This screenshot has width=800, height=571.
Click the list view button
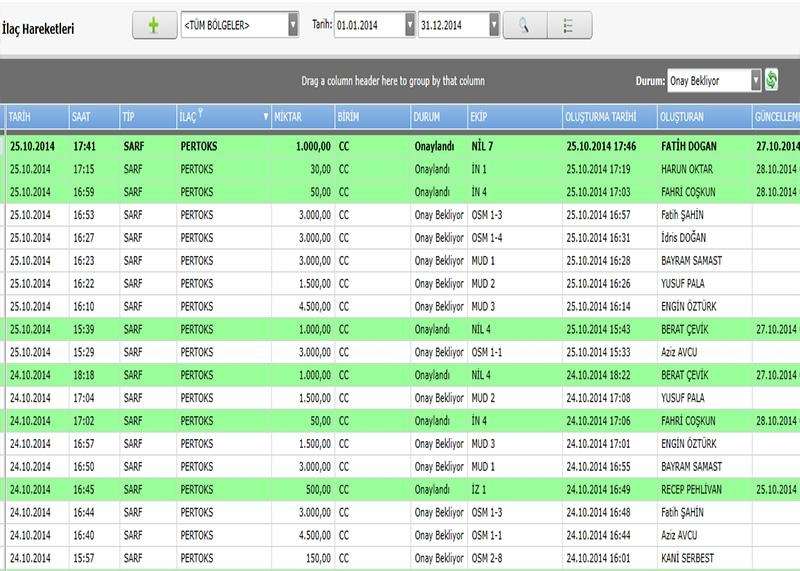click(x=569, y=25)
